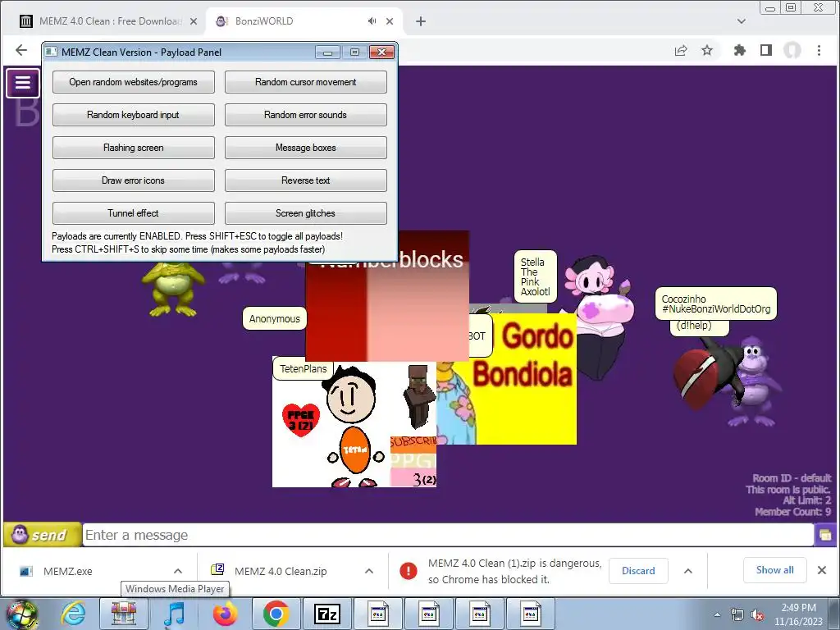Screen dimensions: 840x630
Task: Click the Stella The Pink Axolotl name tag
Action: point(535,277)
